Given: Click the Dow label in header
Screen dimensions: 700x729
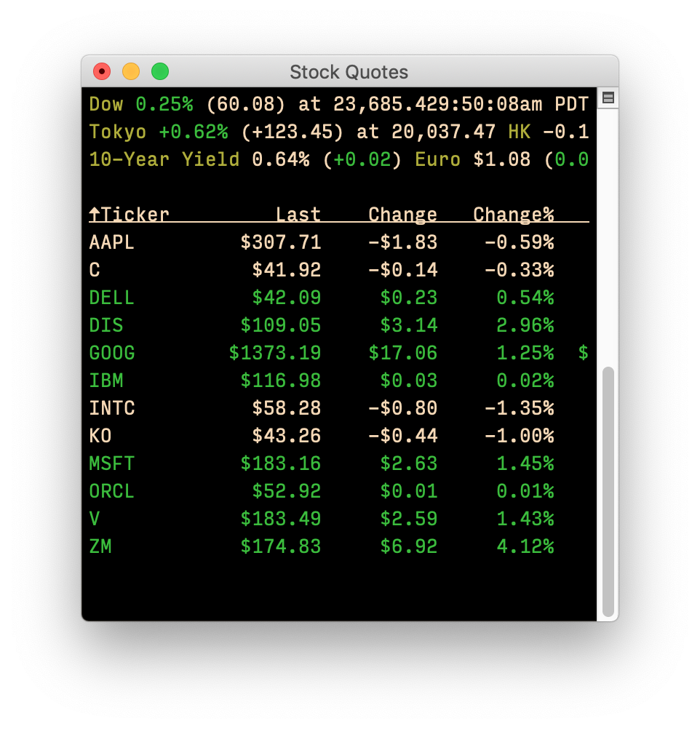Looking at the screenshot, I should 106,104.
